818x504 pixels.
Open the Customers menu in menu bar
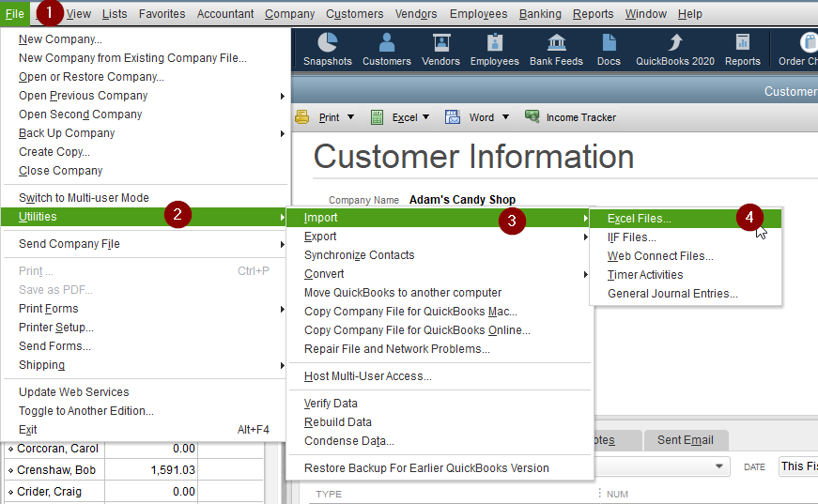click(x=355, y=14)
